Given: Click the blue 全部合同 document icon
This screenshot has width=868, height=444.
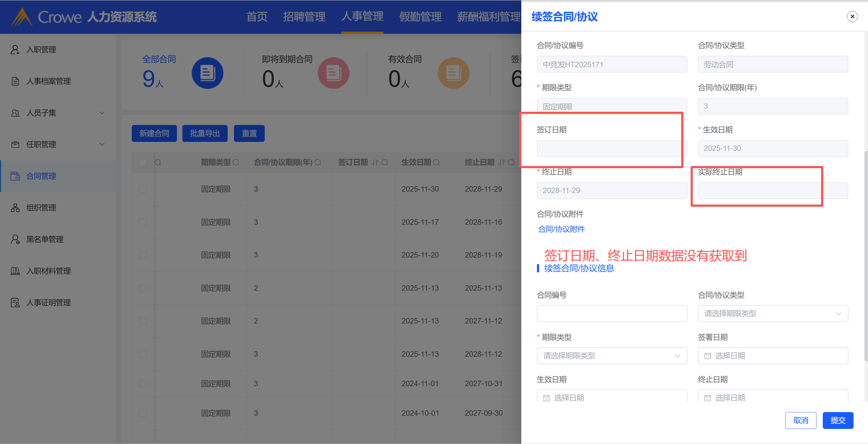Looking at the screenshot, I should click(x=207, y=73).
